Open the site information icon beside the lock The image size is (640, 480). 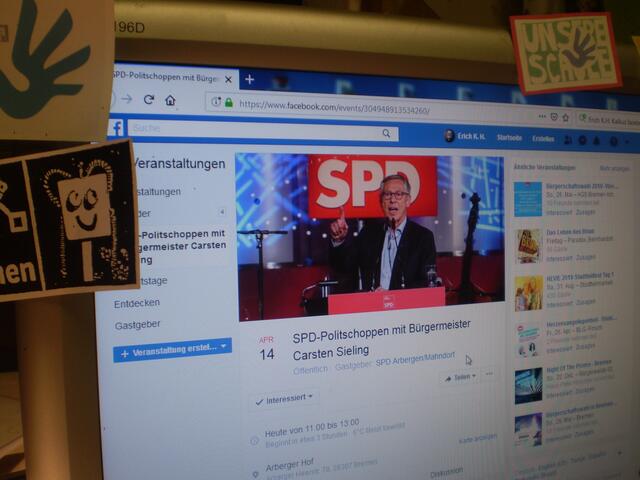click(216, 102)
